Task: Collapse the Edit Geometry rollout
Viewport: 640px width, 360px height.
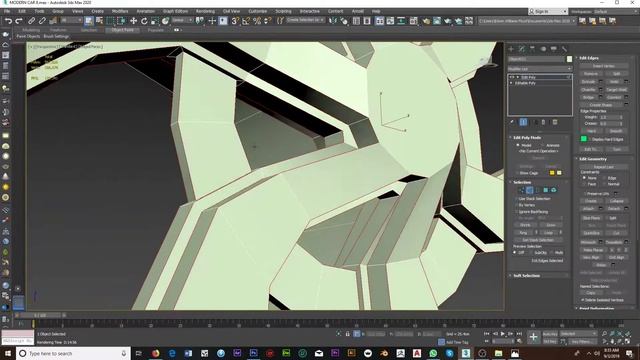Action: point(593,159)
